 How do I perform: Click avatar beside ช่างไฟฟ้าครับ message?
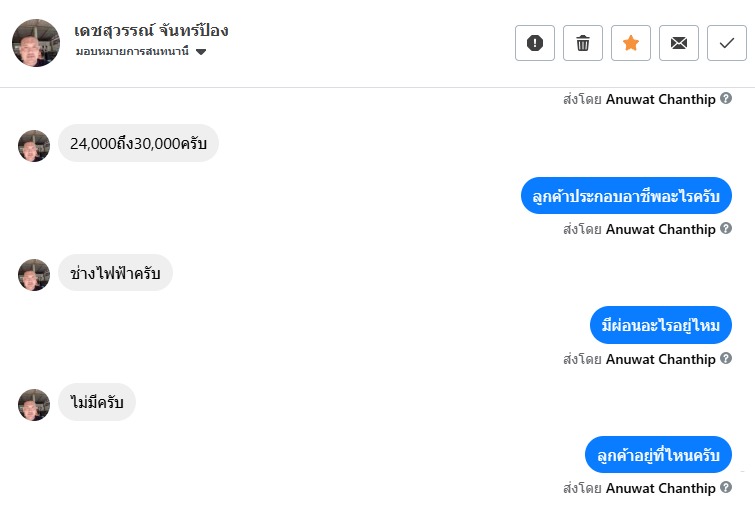[34, 275]
